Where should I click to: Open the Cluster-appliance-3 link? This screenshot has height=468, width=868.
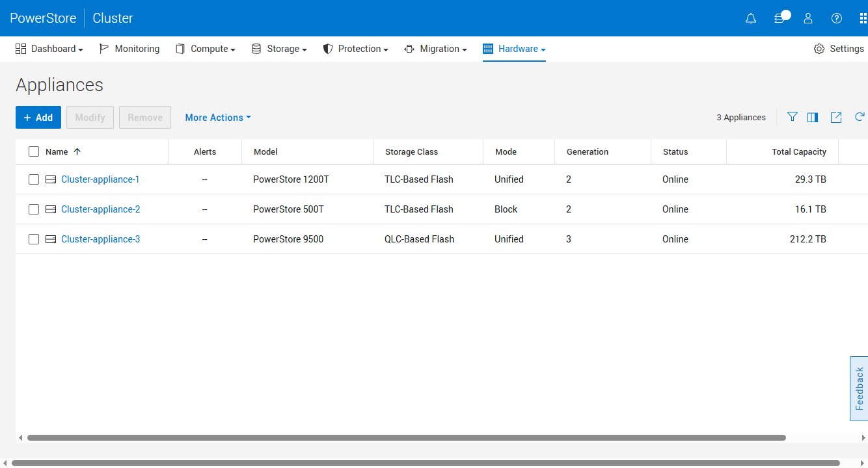[101, 239]
